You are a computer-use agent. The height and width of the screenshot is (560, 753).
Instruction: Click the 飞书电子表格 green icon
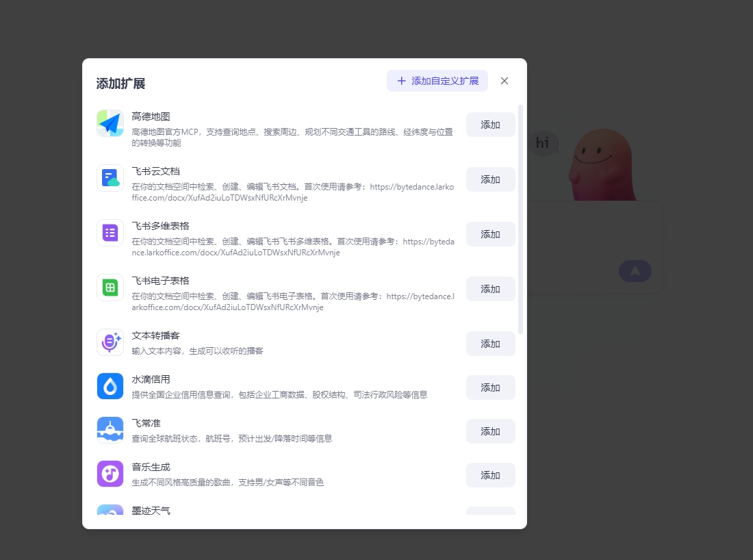point(110,288)
